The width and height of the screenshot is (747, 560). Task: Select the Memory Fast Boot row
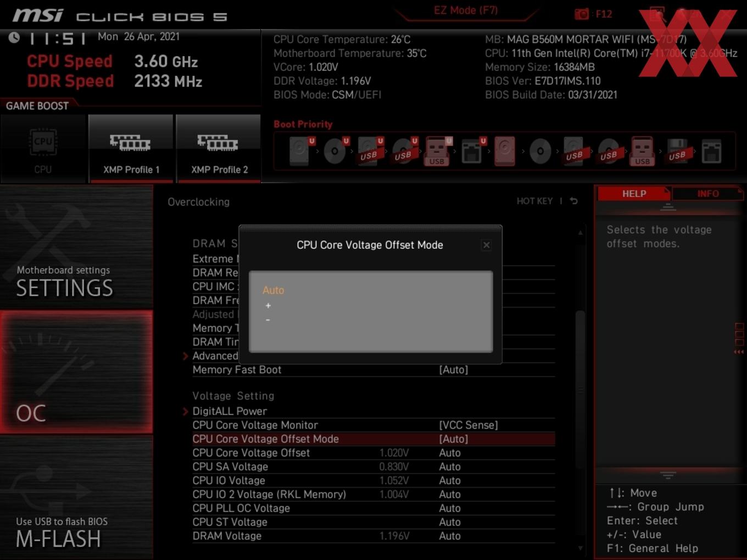[x=374, y=369]
